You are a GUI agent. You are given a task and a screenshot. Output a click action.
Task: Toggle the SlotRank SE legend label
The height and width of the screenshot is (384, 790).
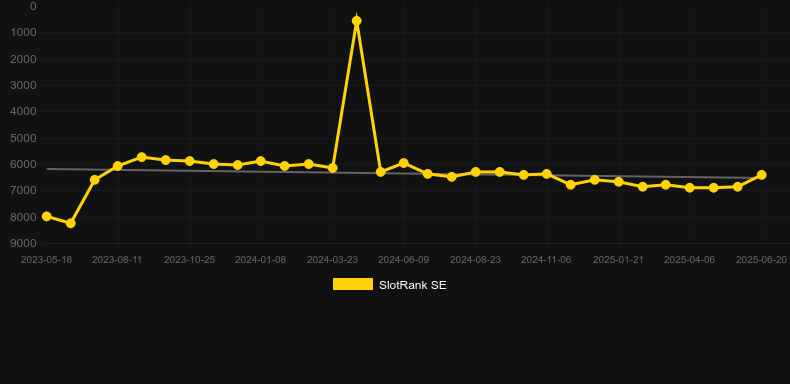pyautogui.click(x=413, y=285)
